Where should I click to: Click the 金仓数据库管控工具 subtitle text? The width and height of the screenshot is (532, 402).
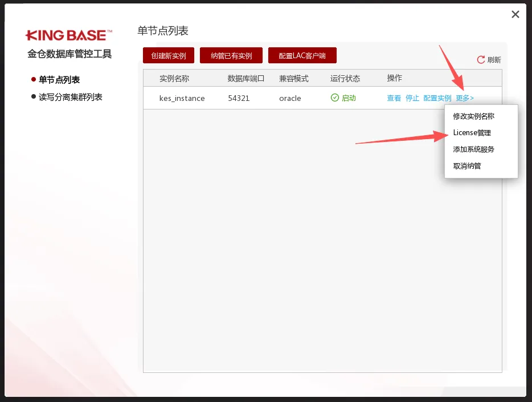69,54
